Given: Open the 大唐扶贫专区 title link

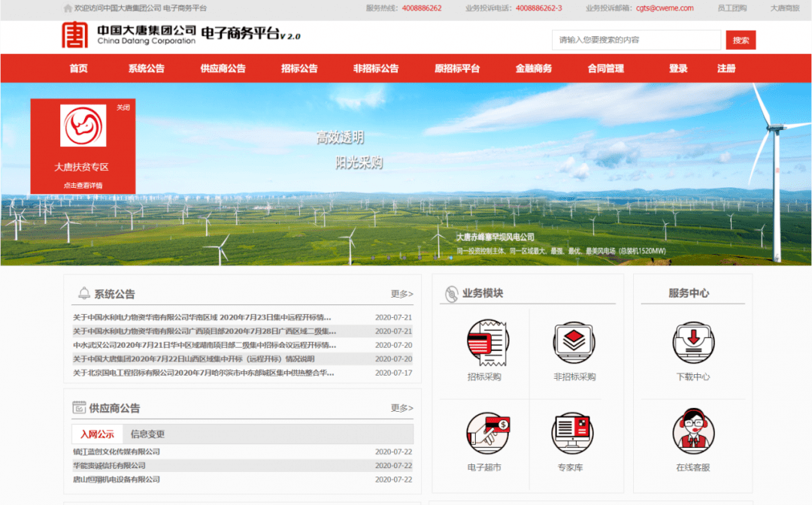Looking at the screenshot, I should click(82, 167).
